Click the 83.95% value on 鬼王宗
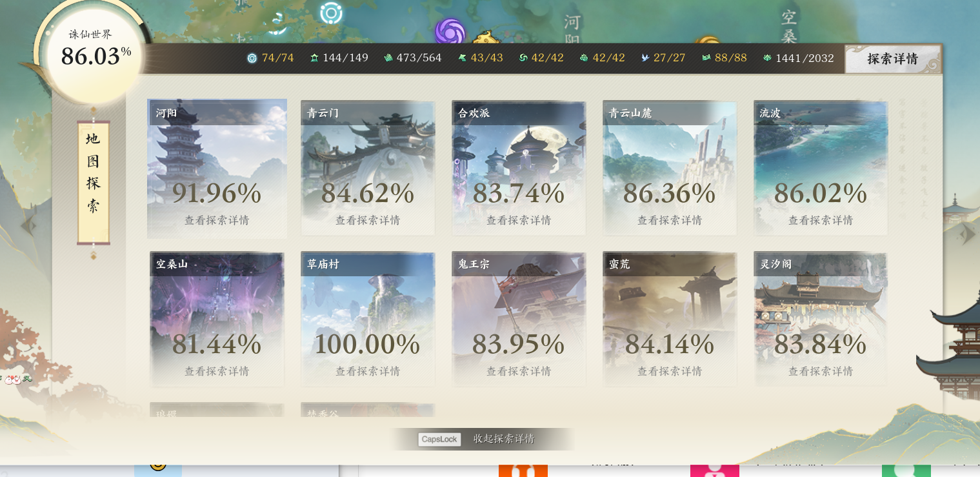Viewport: 980px width, 477px height. 519,344
